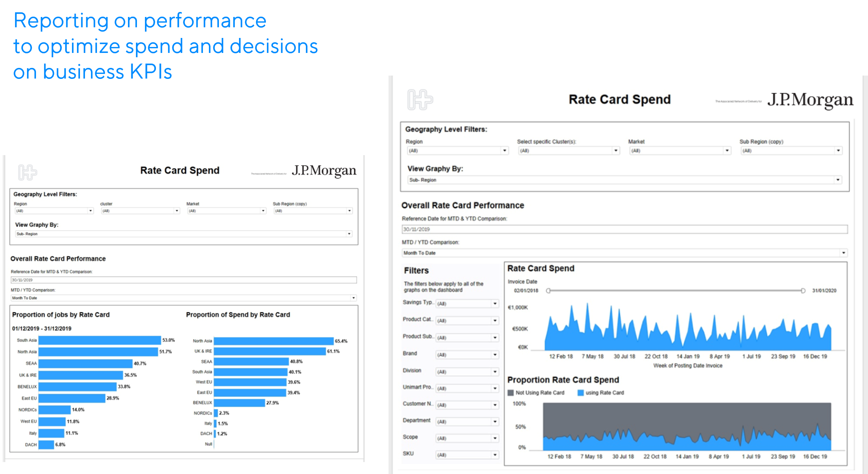Click the right Invoice Date slider handle
868x474 pixels.
tap(803, 291)
